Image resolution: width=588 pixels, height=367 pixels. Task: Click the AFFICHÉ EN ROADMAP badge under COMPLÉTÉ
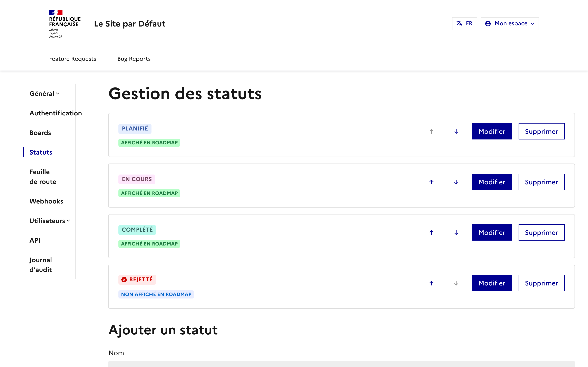point(149,243)
